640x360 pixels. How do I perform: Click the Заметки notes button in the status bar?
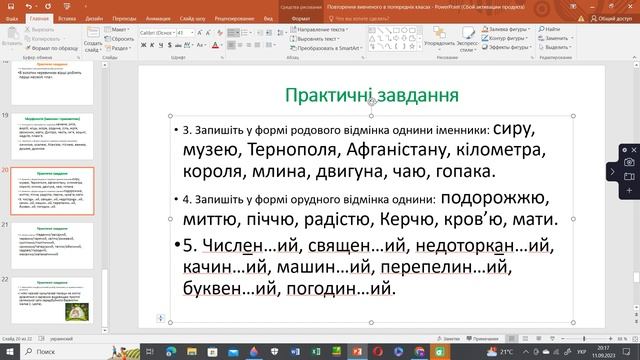448,339
